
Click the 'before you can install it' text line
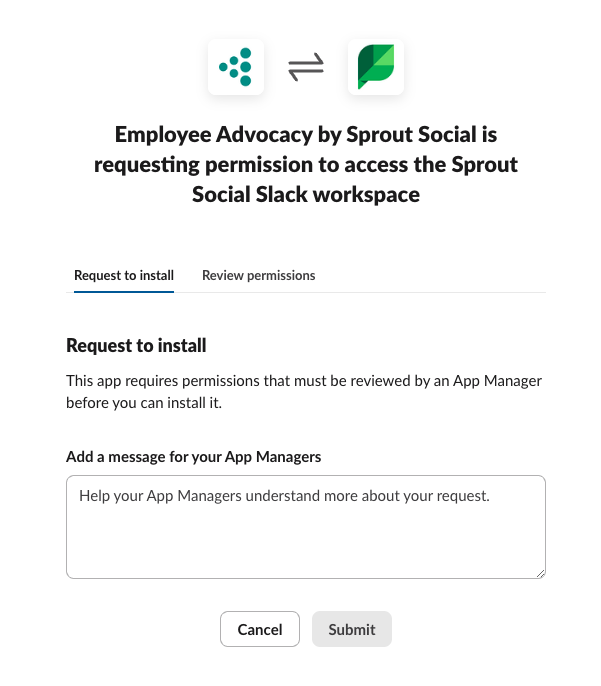pos(144,402)
